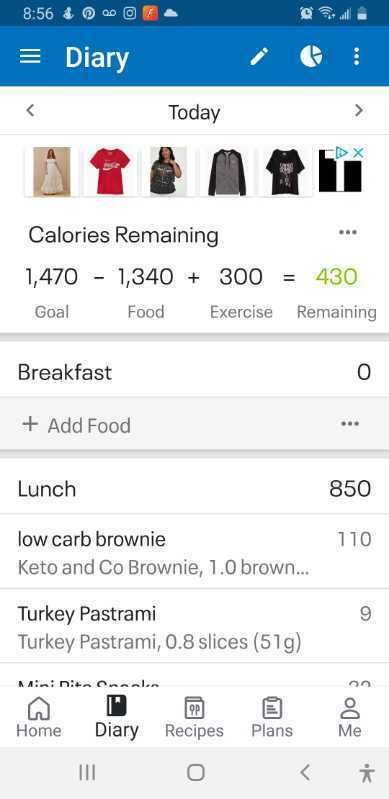This screenshot has width=389, height=799.
Task: Open Calories Remaining more options dots
Action: click(x=348, y=232)
